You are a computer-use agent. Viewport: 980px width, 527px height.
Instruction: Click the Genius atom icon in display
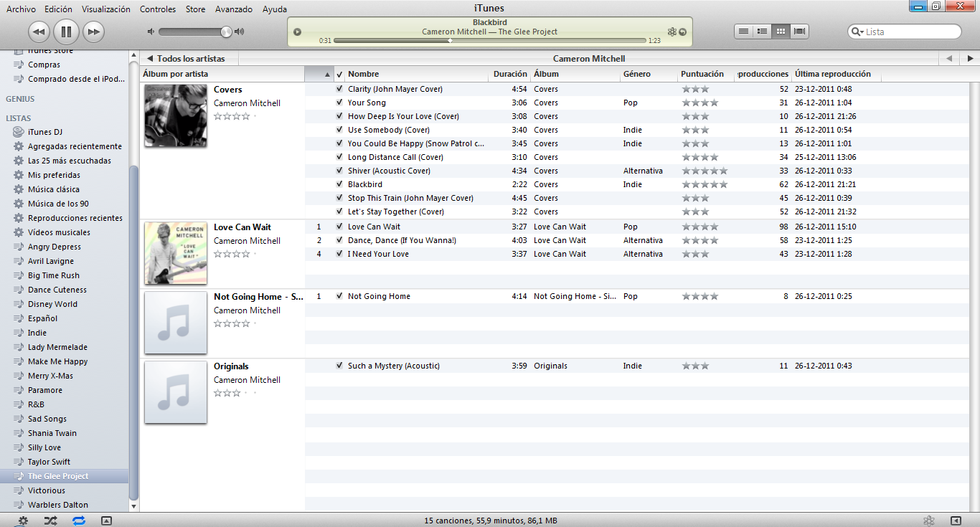pos(672,32)
